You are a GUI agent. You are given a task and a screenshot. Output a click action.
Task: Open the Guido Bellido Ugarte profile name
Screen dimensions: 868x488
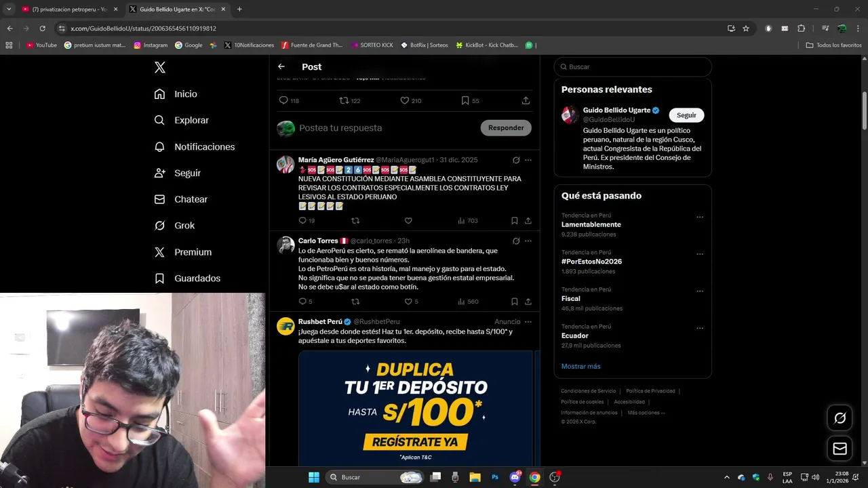point(616,110)
